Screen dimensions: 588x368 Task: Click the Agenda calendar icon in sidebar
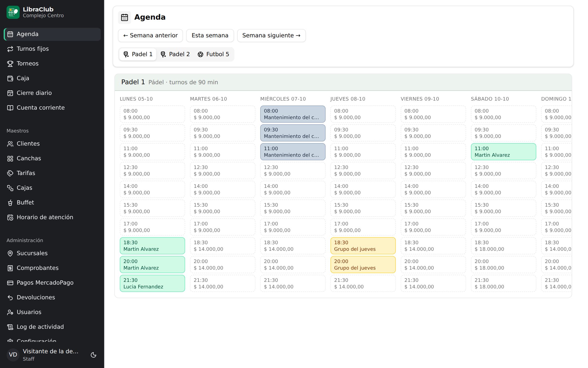tap(10, 34)
